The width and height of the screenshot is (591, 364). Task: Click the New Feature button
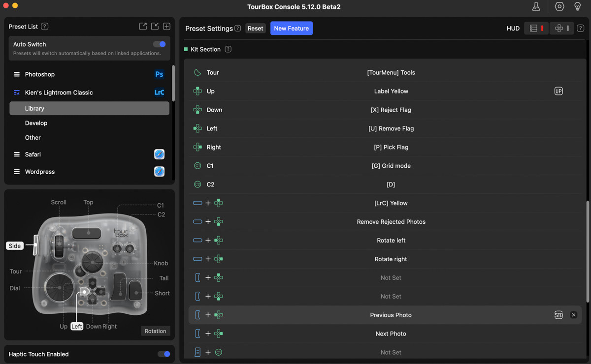[291, 29]
